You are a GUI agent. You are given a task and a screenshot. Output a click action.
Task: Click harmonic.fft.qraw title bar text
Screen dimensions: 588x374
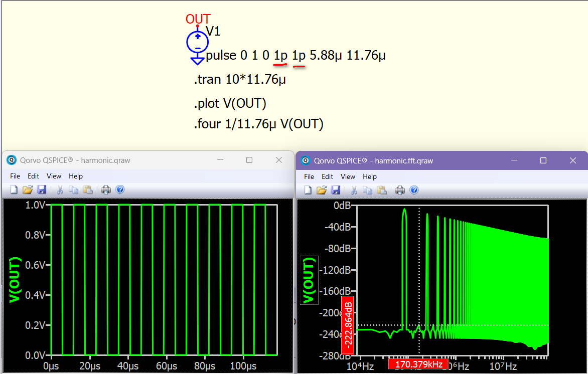373,161
